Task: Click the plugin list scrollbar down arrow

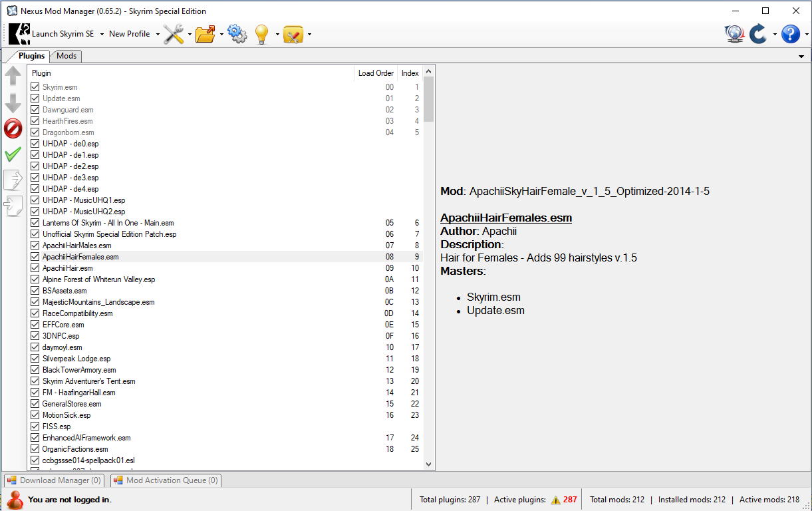Action: (429, 464)
